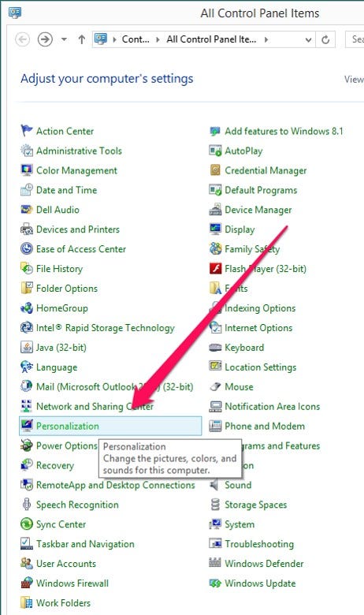
Task: Open the Action Center flag icon
Action: [x=26, y=131]
